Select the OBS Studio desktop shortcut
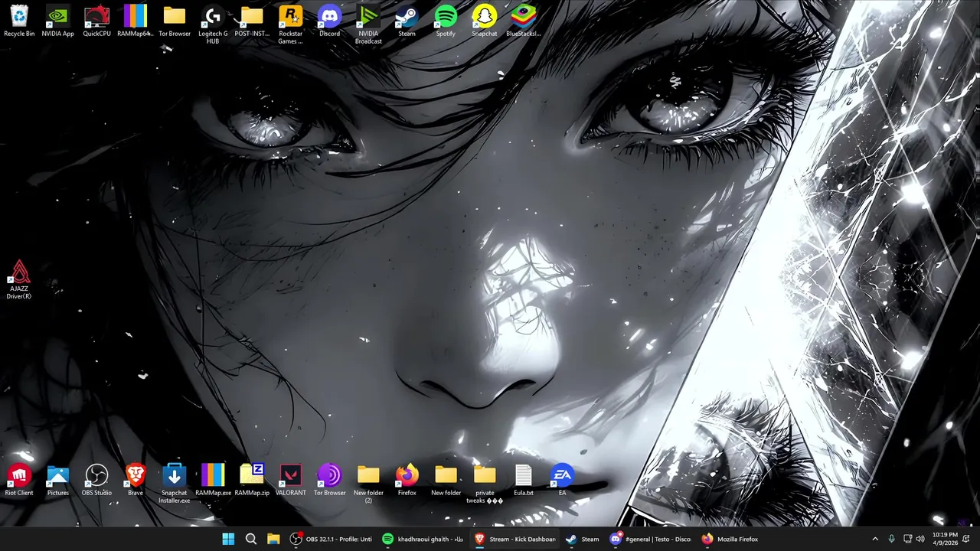980x551 pixels. (96, 481)
